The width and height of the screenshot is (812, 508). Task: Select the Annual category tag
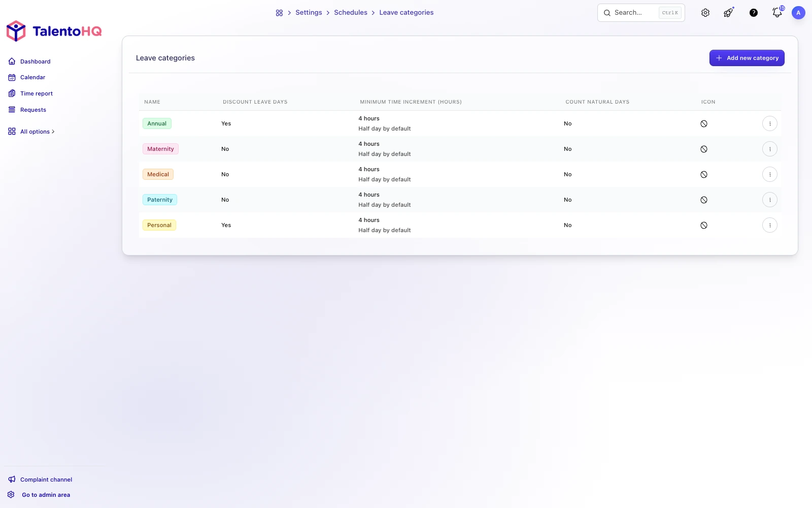157,123
